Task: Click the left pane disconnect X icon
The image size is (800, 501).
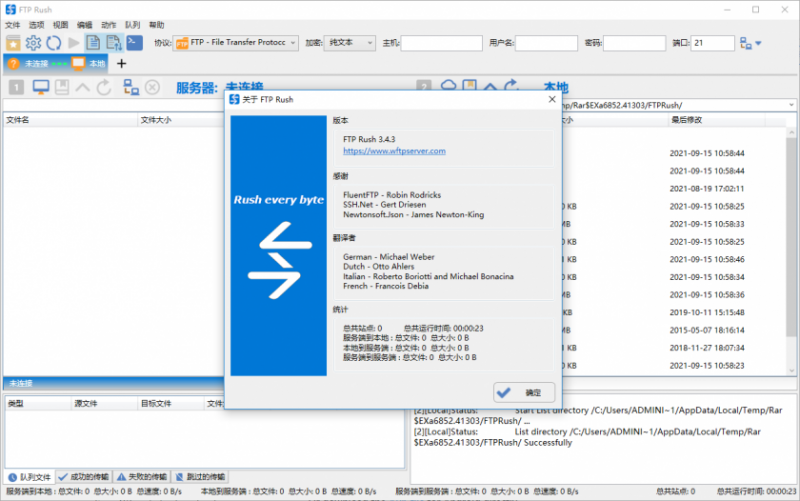Action: [x=152, y=88]
